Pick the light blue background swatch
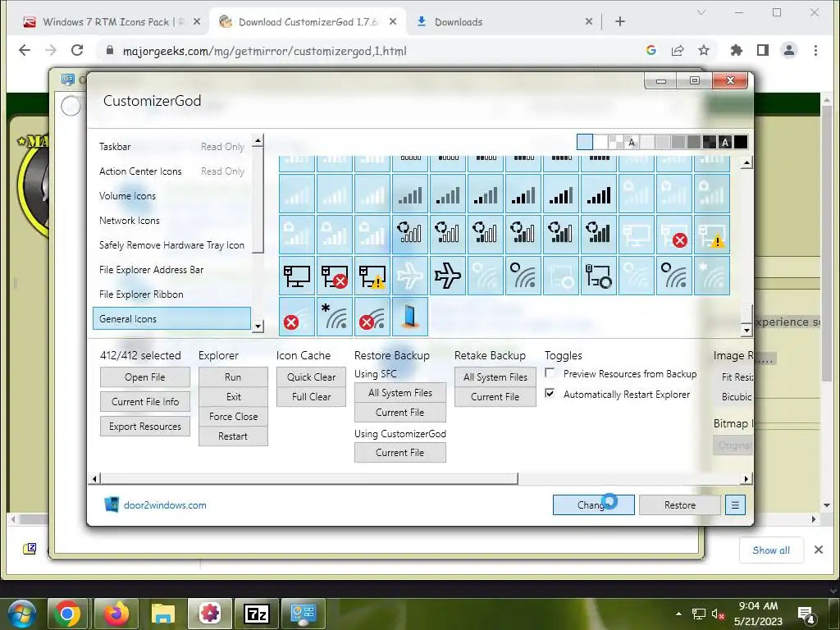The height and width of the screenshot is (630, 840). pyautogui.click(x=584, y=142)
